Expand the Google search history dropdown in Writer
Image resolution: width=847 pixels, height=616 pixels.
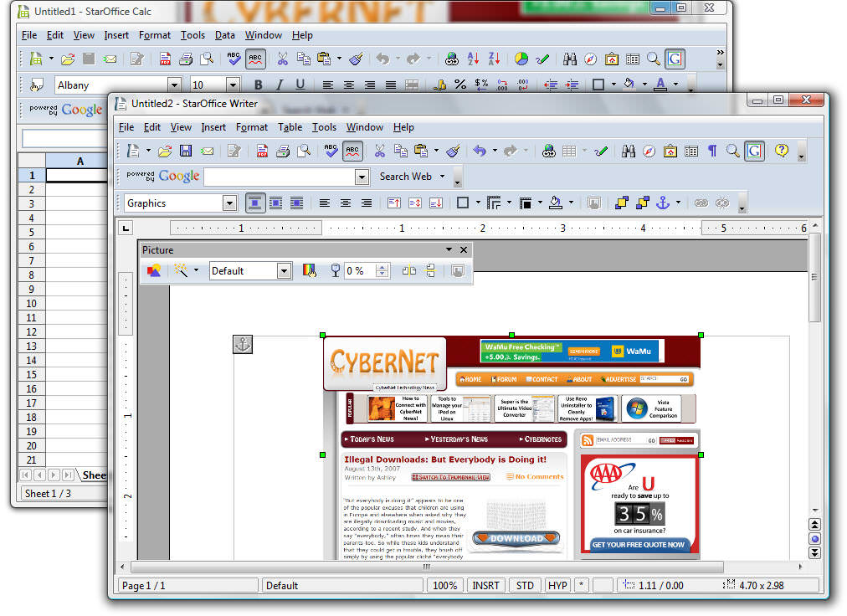[362, 177]
